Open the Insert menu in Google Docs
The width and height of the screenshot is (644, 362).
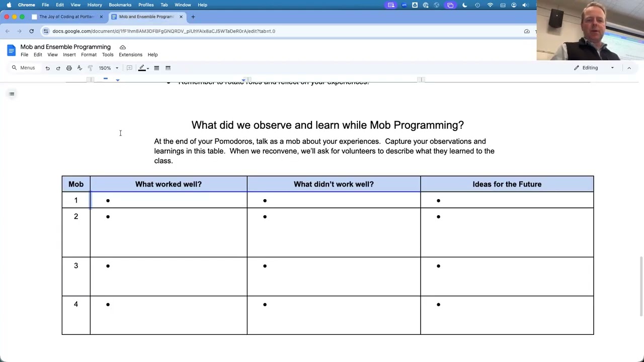click(x=69, y=55)
